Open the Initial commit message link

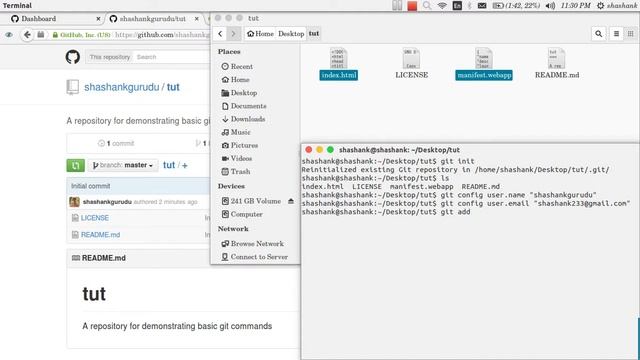91,186
